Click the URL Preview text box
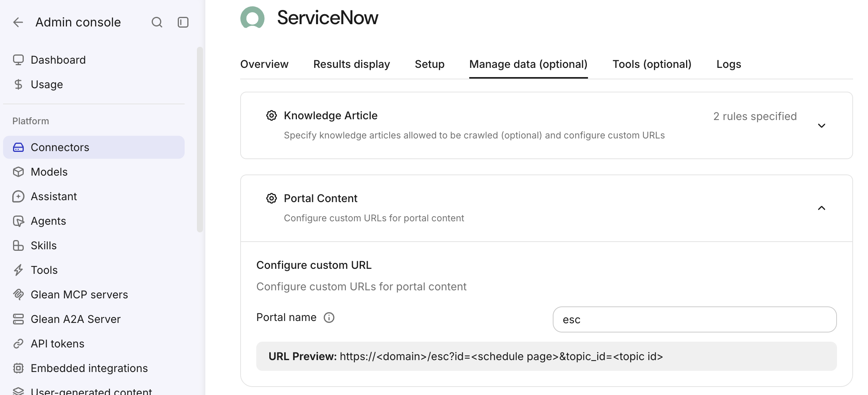The width and height of the screenshot is (868, 395). (x=546, y=356)
